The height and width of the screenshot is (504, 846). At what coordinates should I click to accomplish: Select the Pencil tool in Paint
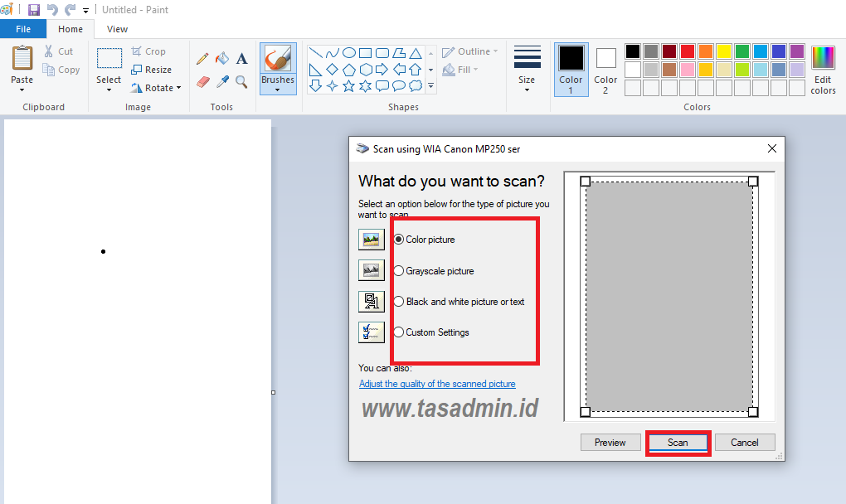coord(202,58)
